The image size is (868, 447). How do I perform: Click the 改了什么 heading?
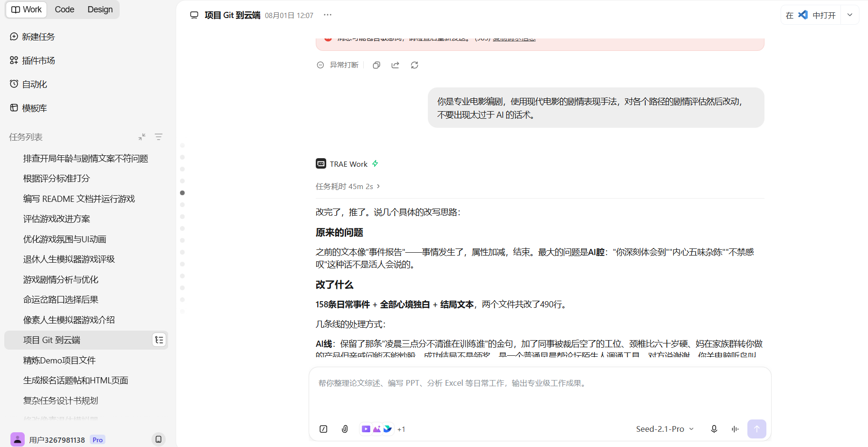[335, 285]
